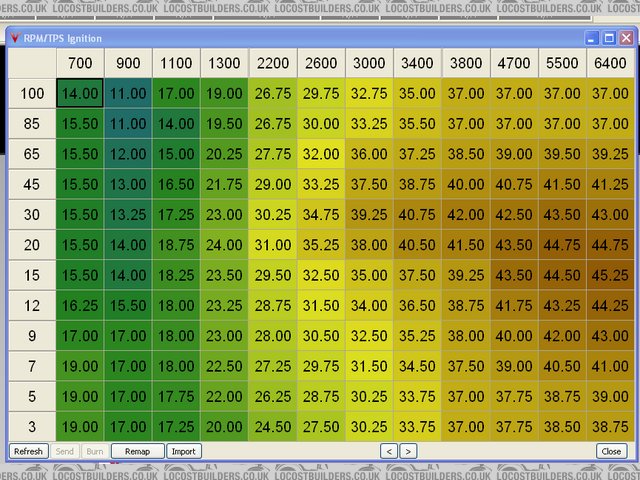The image size is (640, 480).
Task: Select the 13.25 cell in 900 column
Action: (x=128, y=215)
